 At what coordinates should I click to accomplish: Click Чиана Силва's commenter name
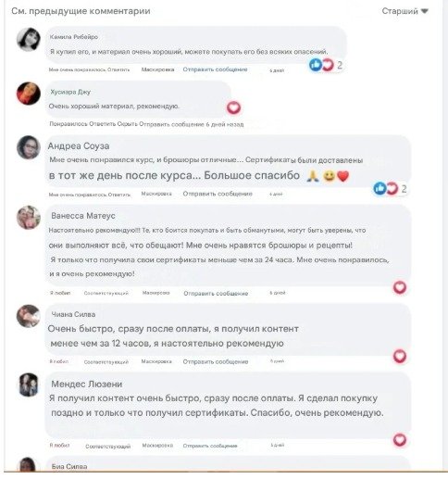coord(73,314)
